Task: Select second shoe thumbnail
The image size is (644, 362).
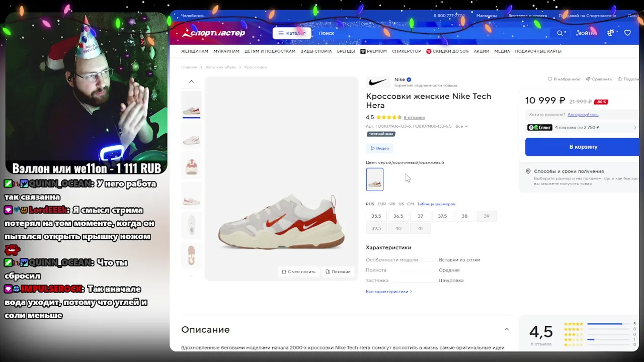Action: click(x=191, y=136)
